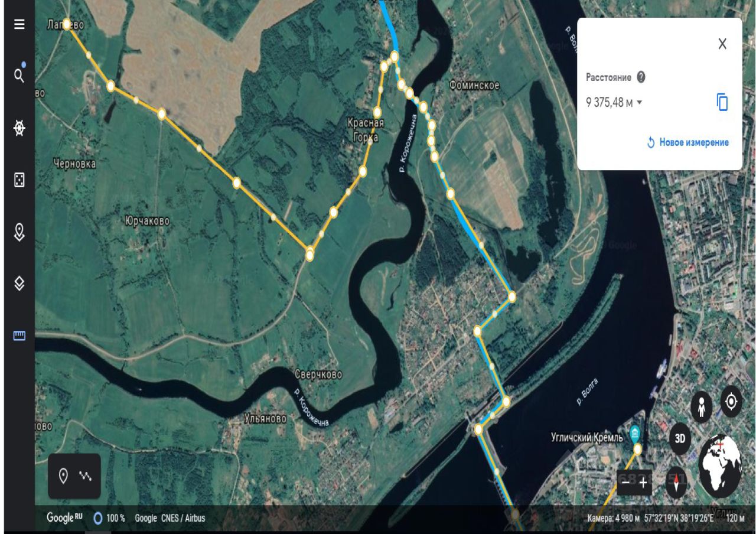
Task: Click the Ульяново village label
Action: coord(265,419)
